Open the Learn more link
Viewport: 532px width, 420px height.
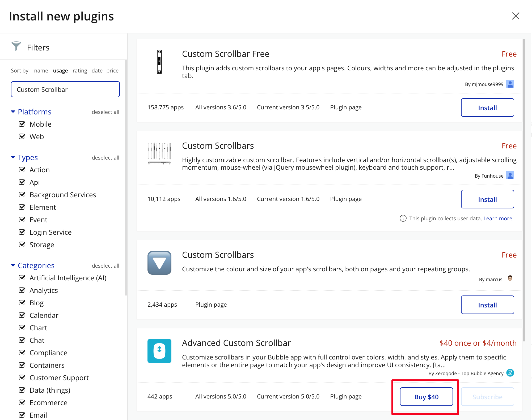[x=498, y=218]
